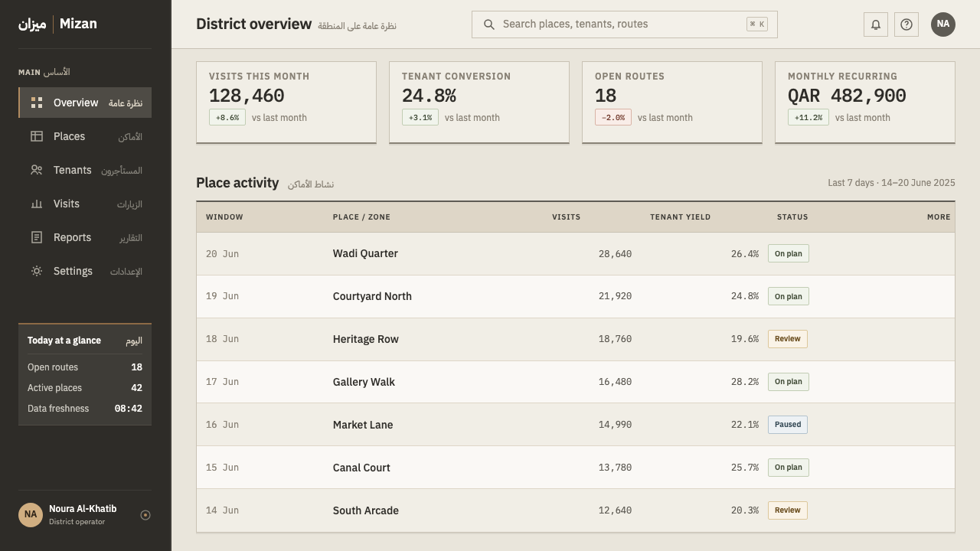Viewport: 980px width, 551px height.
Task: Click the ⌘K shortcut badge
Action: [x=756, y=24]
